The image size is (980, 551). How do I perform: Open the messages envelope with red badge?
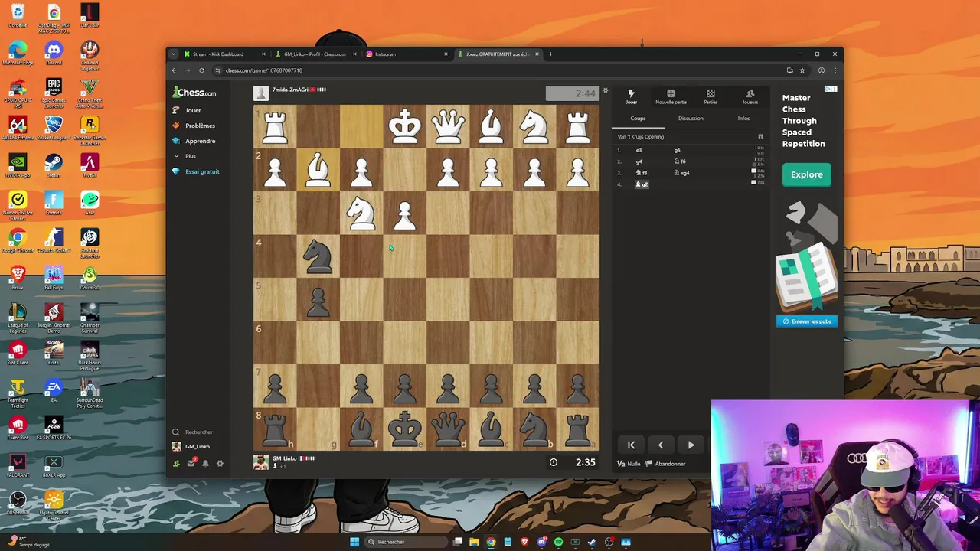pos(191,463)
